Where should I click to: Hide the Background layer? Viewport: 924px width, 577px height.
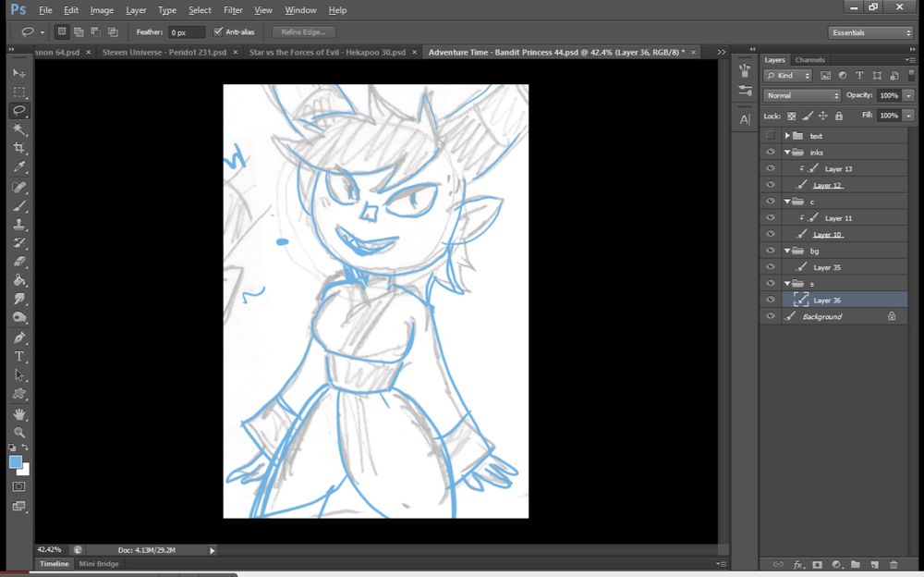(771, 316)
